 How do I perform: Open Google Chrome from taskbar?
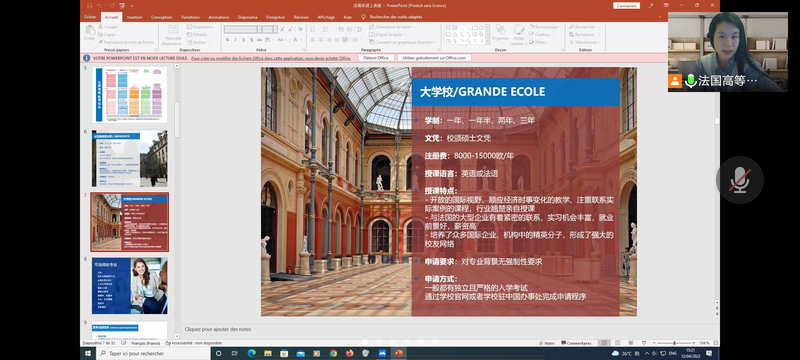333,353
